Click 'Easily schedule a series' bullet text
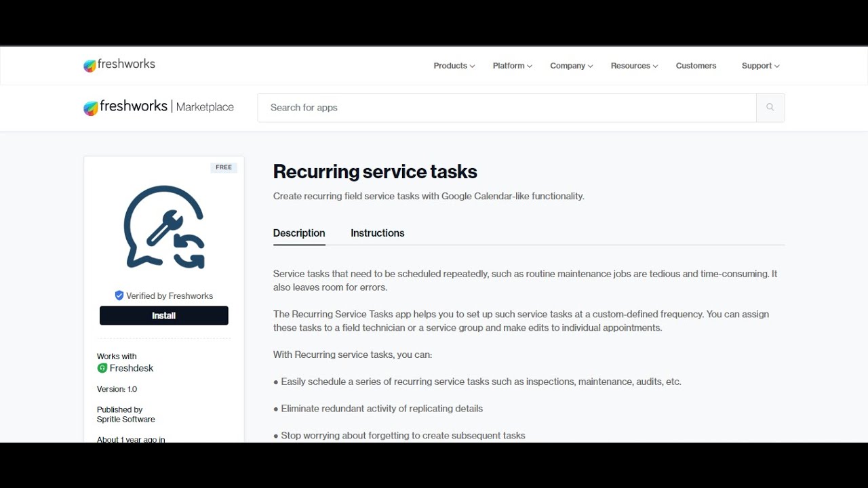The width and height of the screenshot is (868, 488). (477, 382)
